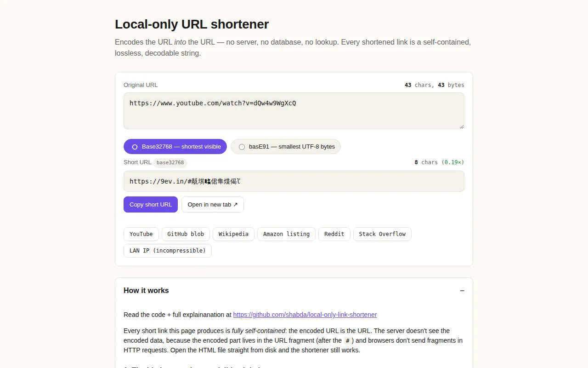Load the Stack Overflow example preset
588x368 pixels.
tap(382, 234)
